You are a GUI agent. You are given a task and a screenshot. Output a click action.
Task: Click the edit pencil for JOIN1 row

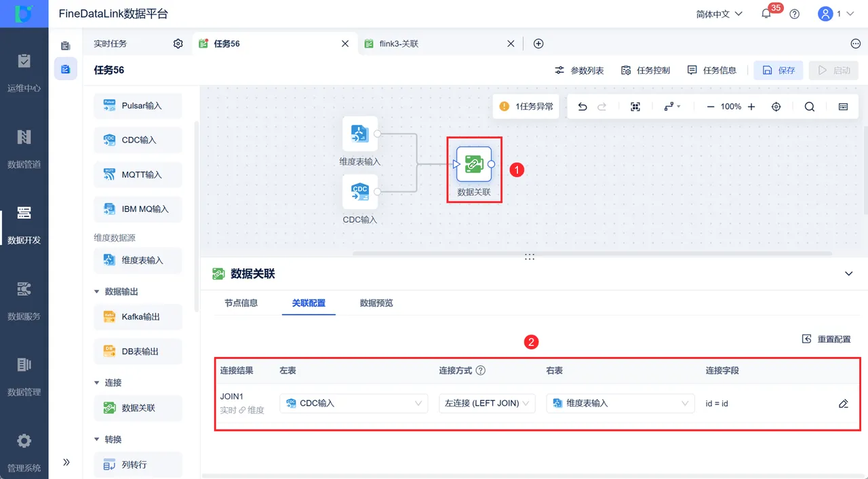pyautogui.click(x=844, y=404)
